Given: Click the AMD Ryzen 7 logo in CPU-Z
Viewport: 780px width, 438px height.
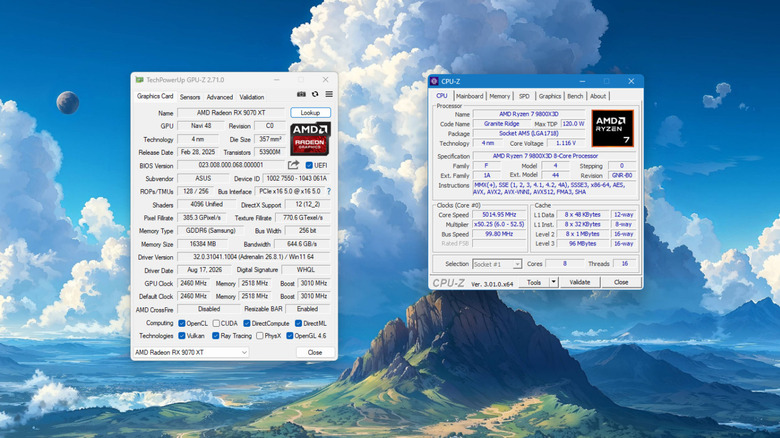Looking at the screenshot, I should point(612,128).
